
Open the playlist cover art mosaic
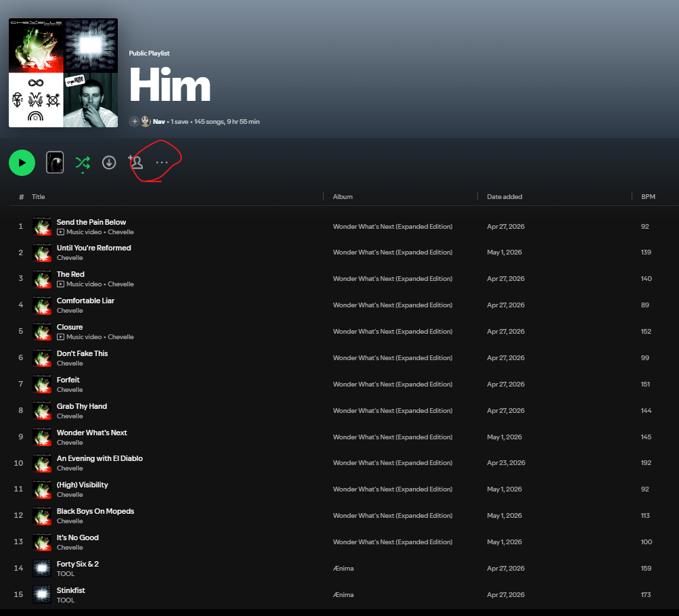63,72
